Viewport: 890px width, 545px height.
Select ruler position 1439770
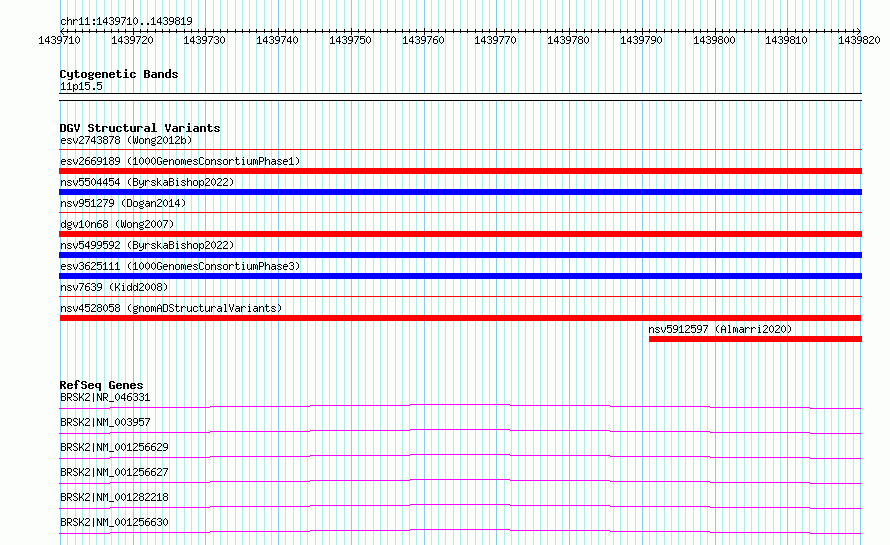click(x=496, y=40)
